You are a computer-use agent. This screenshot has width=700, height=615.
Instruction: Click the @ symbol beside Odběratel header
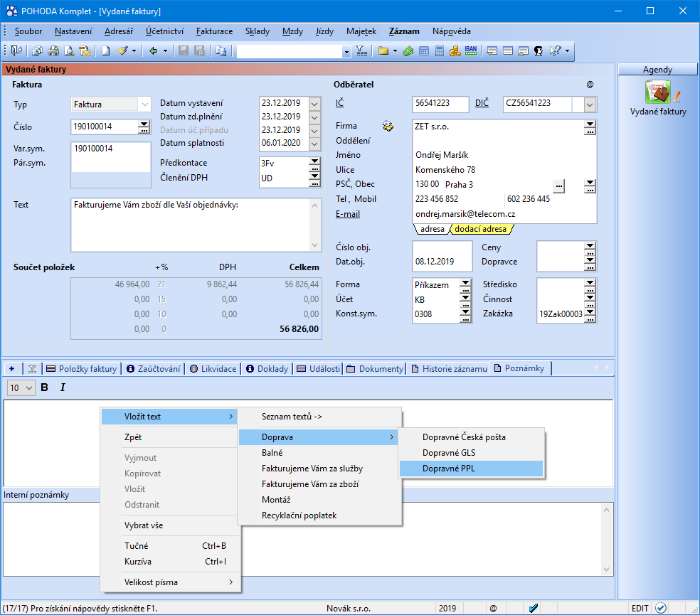click(590, 85)
